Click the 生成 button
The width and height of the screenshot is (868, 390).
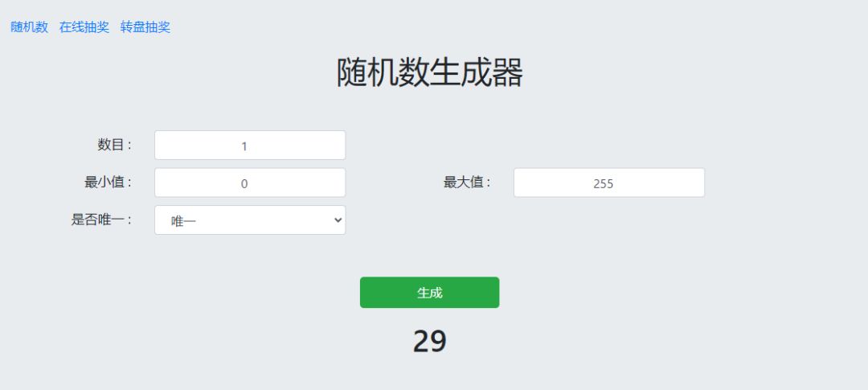[429, 293]
